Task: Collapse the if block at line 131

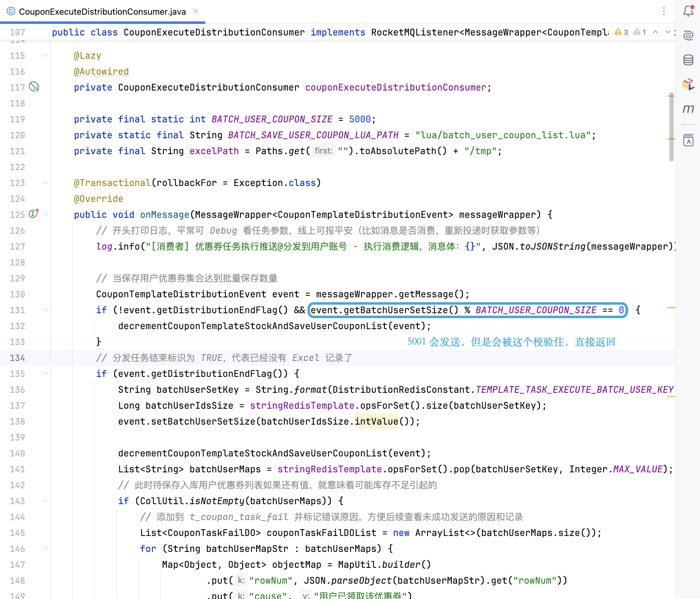Action: point(45,310)
